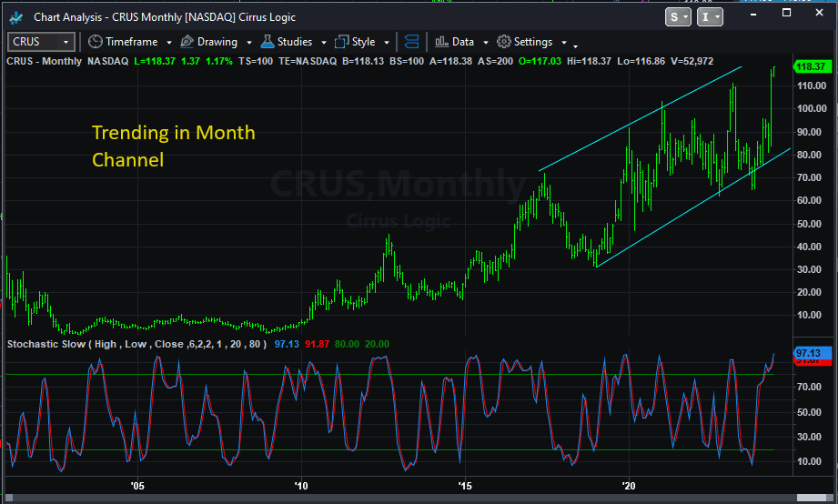
Task: Open the Timeframe menu label
Action: pyautogui.click(x=131, y=42)
